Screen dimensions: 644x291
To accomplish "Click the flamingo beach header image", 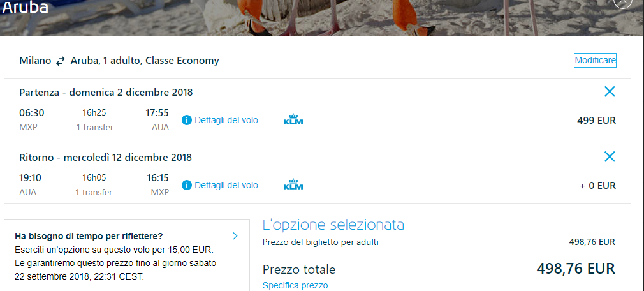I will [322, 18].
